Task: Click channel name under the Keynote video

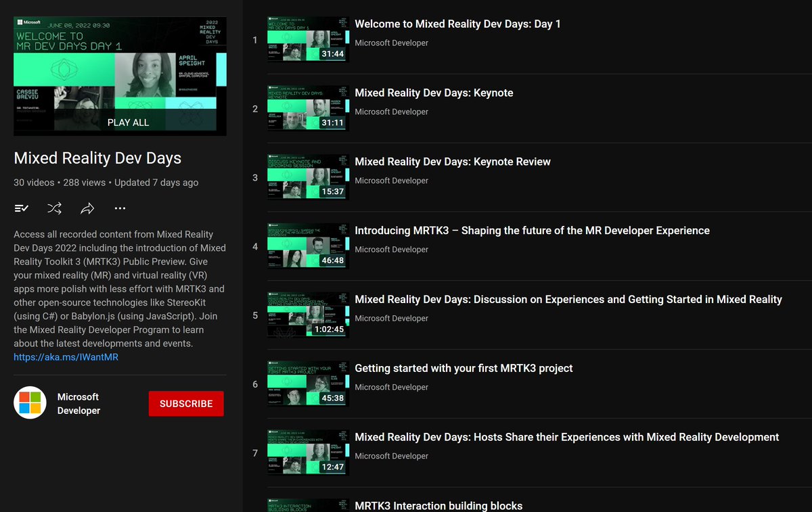Action: 391,112
